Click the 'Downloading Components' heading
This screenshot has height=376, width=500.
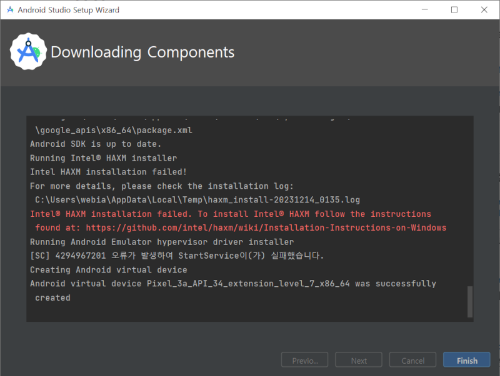pyautogui.click(x=143, y=52)
